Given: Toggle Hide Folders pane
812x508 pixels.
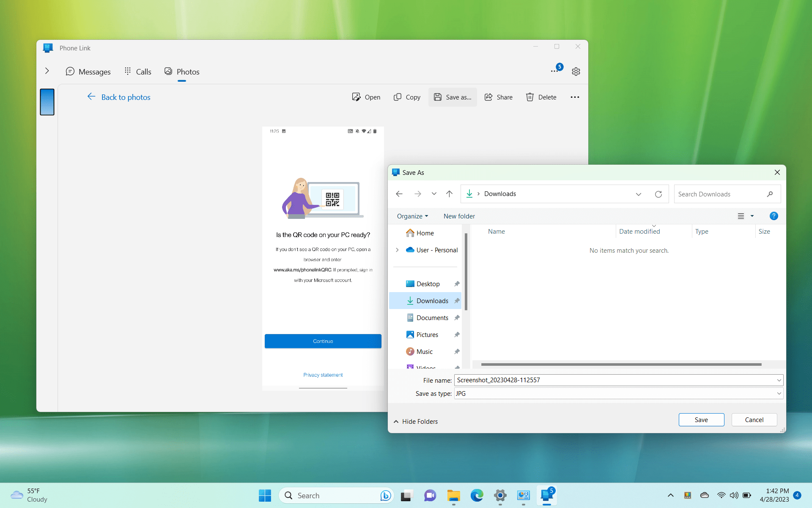Looking at the screenshot, I should 416,421.
